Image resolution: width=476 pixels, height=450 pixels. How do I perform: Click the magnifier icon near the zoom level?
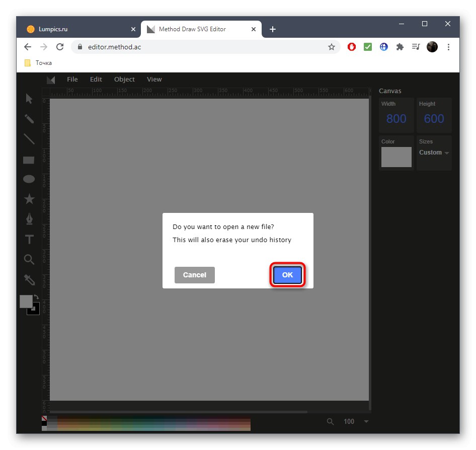pyautogui.click(x=330, y=421)
